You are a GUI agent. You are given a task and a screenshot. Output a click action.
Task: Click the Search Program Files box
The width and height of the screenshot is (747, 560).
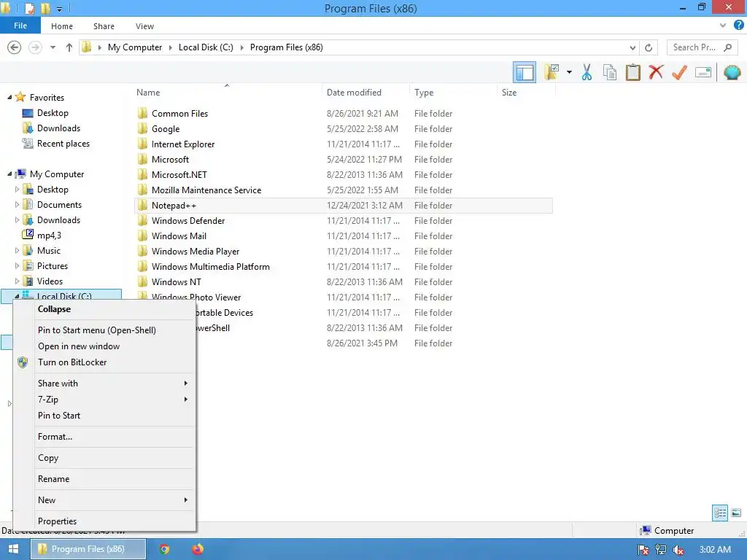pyautogui.click(x=703, y=47)
